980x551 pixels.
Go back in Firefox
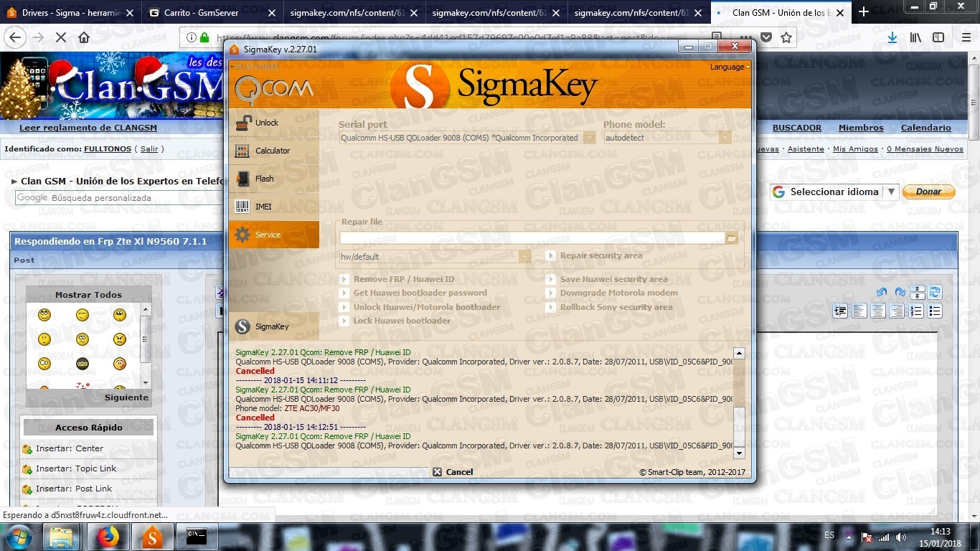click(x=15, y=37)
